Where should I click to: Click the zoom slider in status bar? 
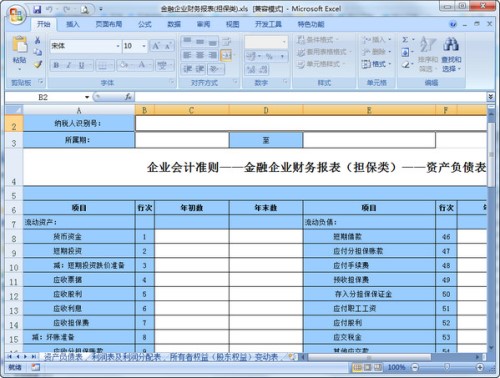447,367
